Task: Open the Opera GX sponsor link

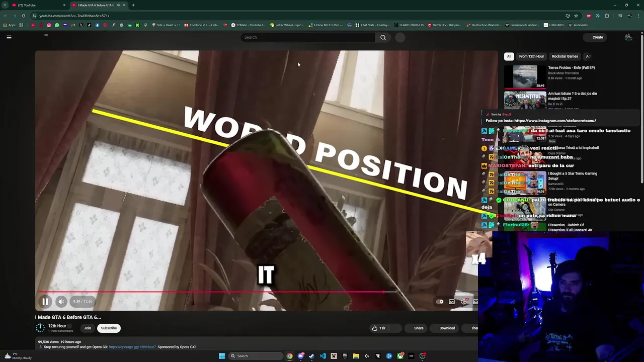Action: pyautogui.click(x=132, y=347)
